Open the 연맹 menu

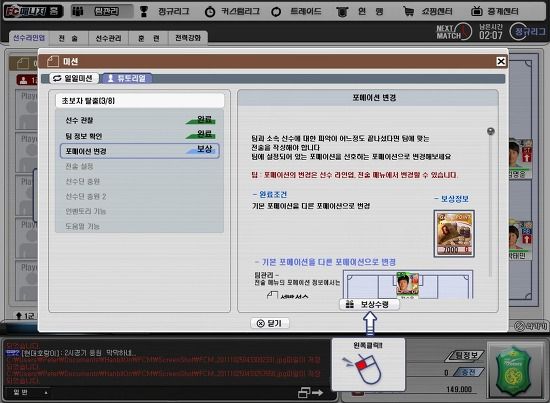(x=360, y=11)
